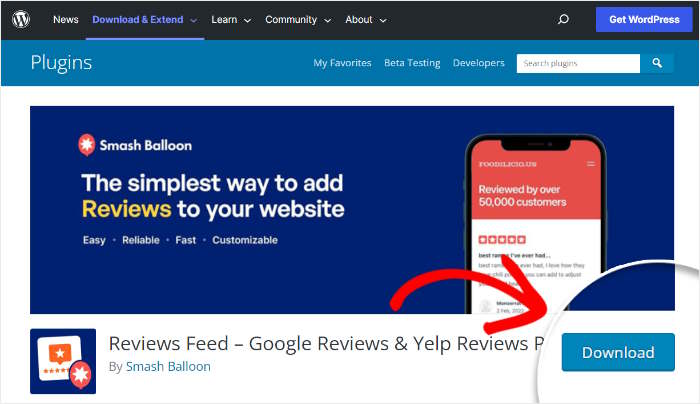The image size is (700, 404).
Task: Open the Download & Extend menu
Action: pos(138,20)
